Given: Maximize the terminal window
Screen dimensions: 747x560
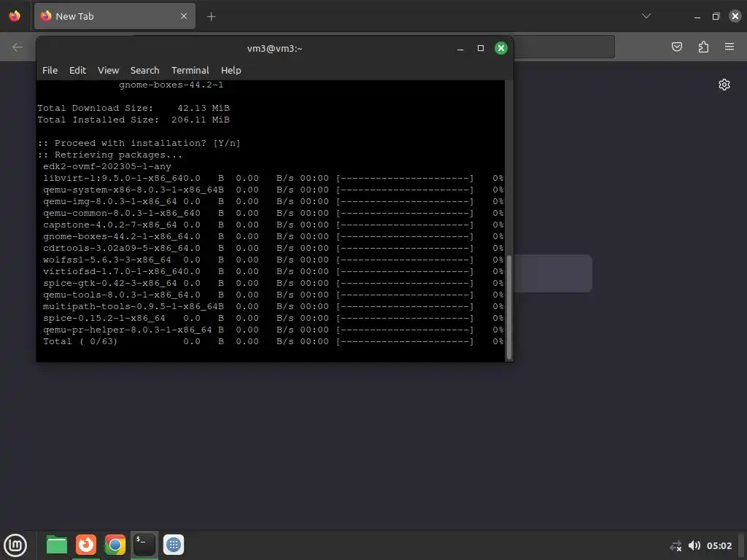Looking at the screenshot, I should coord(480,48).
